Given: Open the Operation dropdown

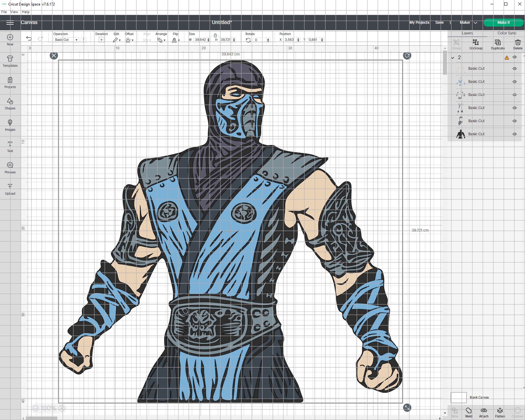Looking at the screenshot, I should coord(76,39).
